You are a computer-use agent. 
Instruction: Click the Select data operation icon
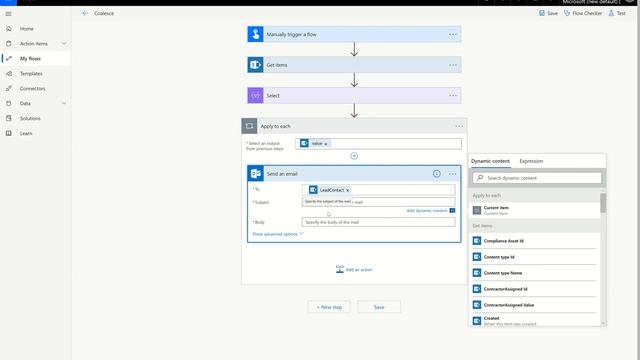(x=256, y=96)
